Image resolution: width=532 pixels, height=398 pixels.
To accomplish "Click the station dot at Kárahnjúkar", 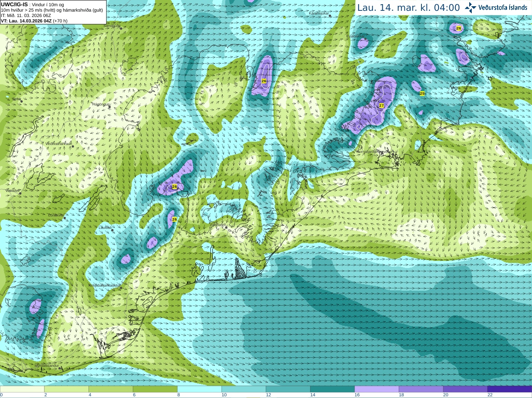I will point(329,16).
